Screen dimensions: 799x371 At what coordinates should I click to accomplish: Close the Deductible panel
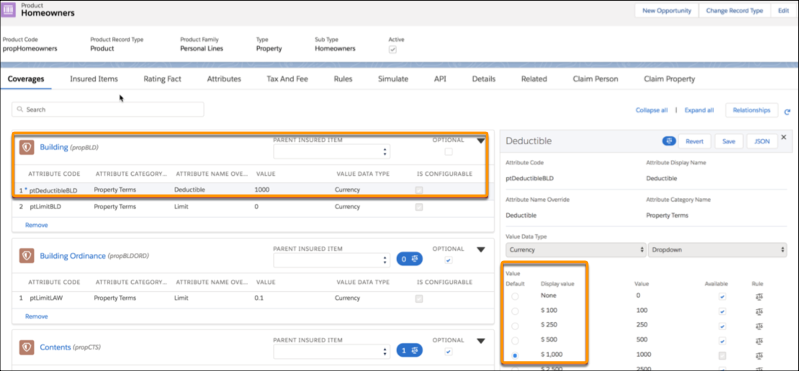784,137
